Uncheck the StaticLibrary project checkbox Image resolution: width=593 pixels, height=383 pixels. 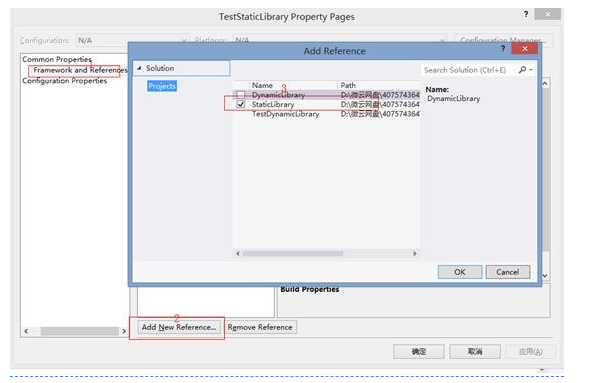[241, 104]
